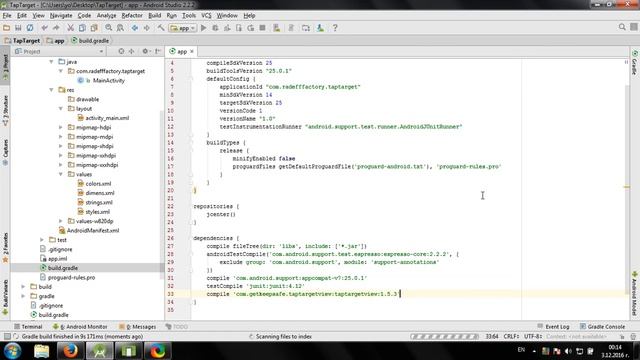640x360 pixels.
Task: Click Firefox icon in Windows taskbar
Action: coord(70,351)
